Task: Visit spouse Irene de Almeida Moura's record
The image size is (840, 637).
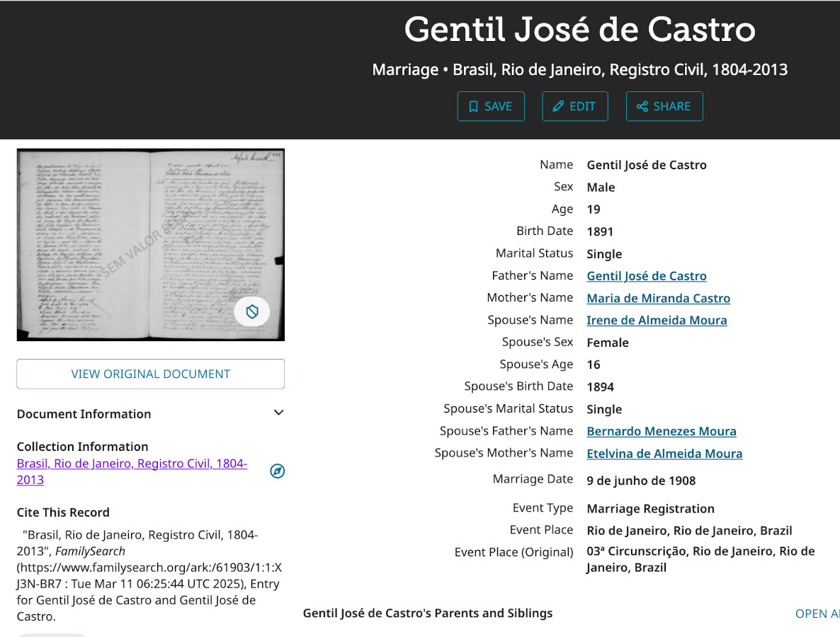Action: tap(657, 320)
